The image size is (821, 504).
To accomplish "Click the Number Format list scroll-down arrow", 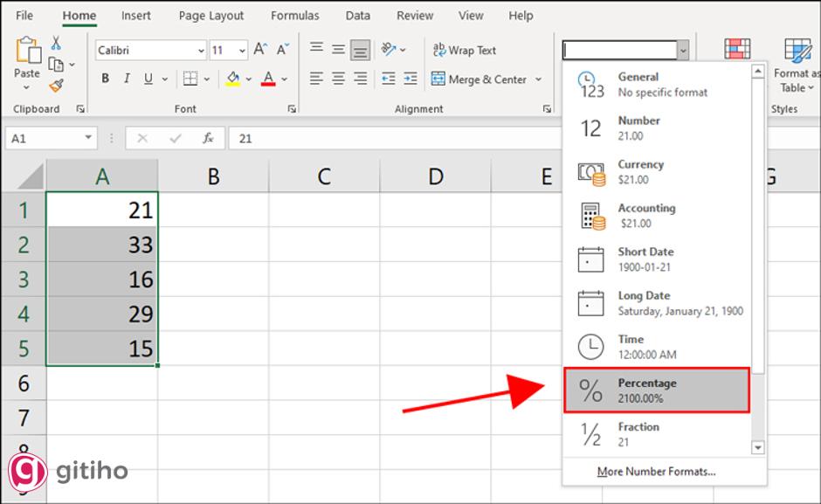I will 757,447.
